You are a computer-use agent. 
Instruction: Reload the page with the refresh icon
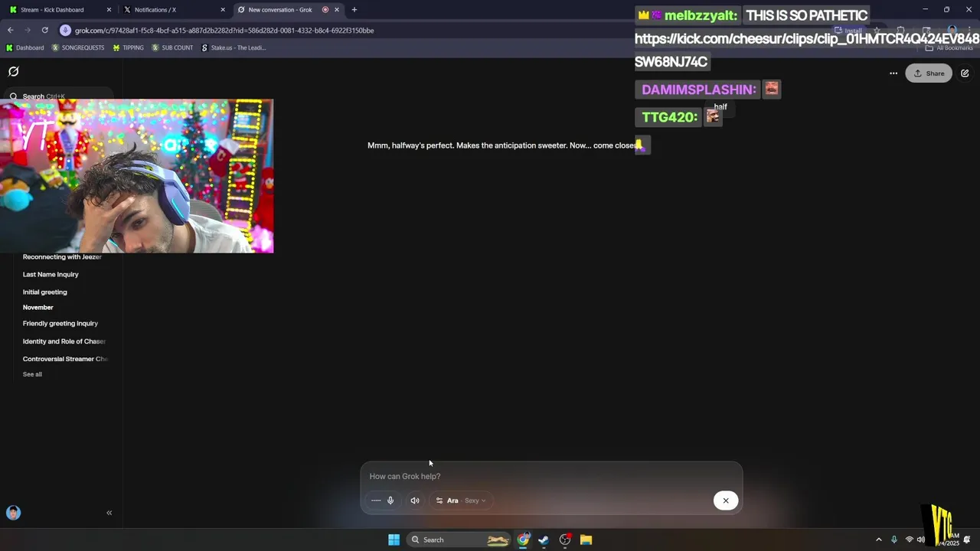pyautogui.click(x=45, y=31)
